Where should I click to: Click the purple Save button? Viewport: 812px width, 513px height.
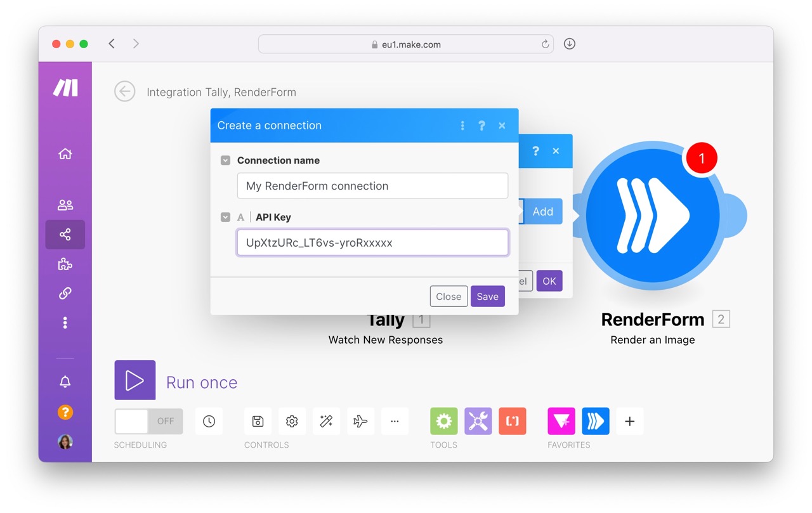click(488, 296)
